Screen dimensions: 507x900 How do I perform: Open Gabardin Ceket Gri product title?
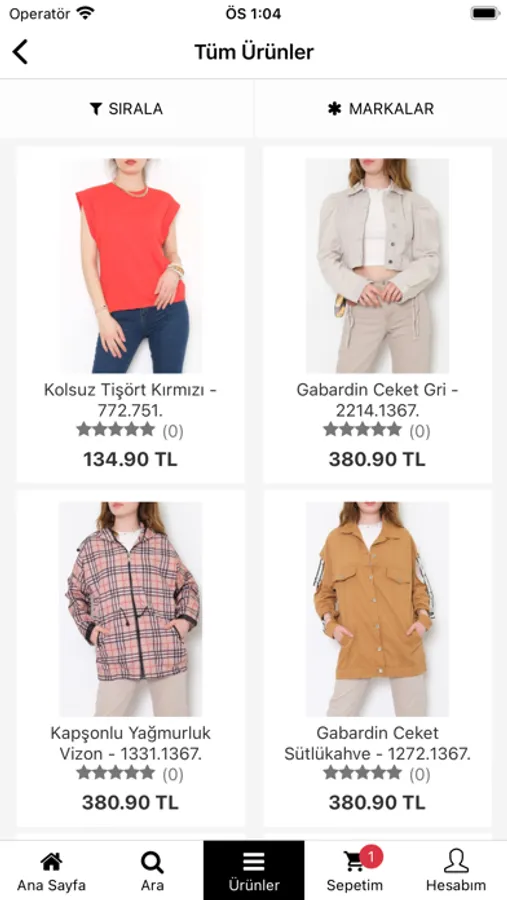(377, 400)
